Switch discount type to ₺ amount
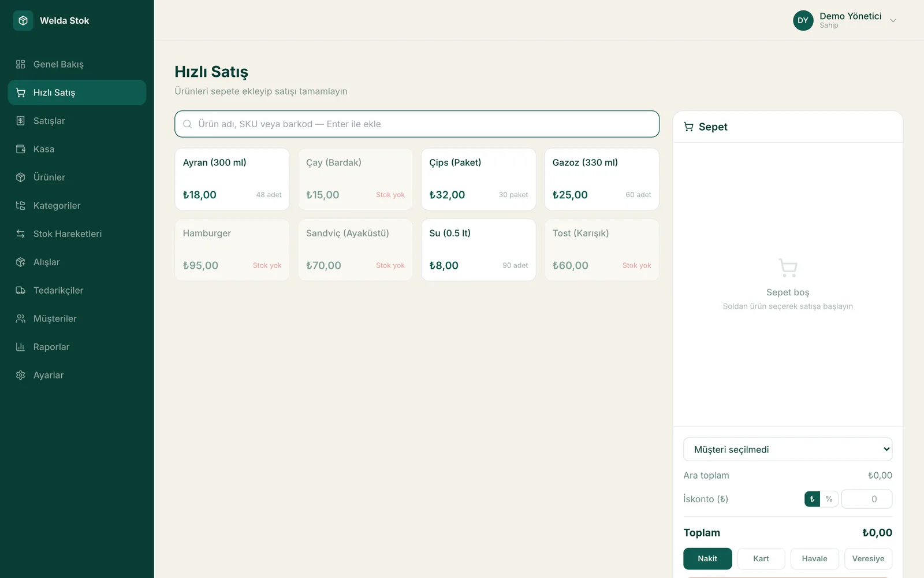 click(812, 499)
